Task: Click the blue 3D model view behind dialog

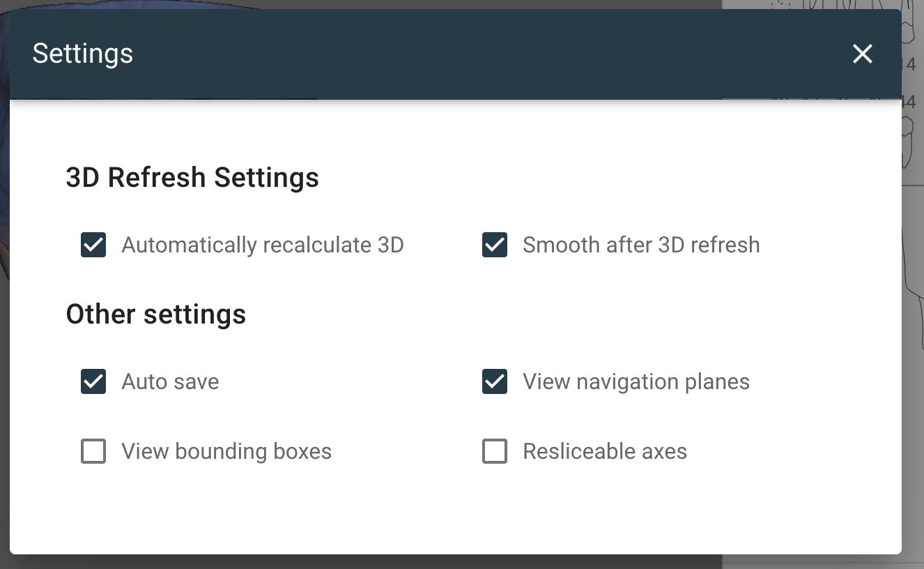Action: click(x=3, y=139)
